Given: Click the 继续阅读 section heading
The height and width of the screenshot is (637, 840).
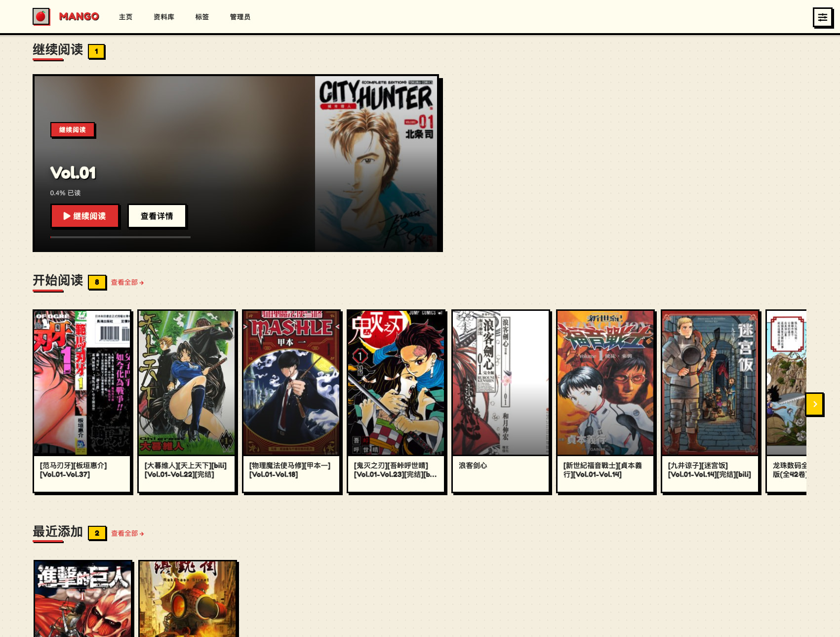Looking at the screenshot, I should tap(58, 50).
